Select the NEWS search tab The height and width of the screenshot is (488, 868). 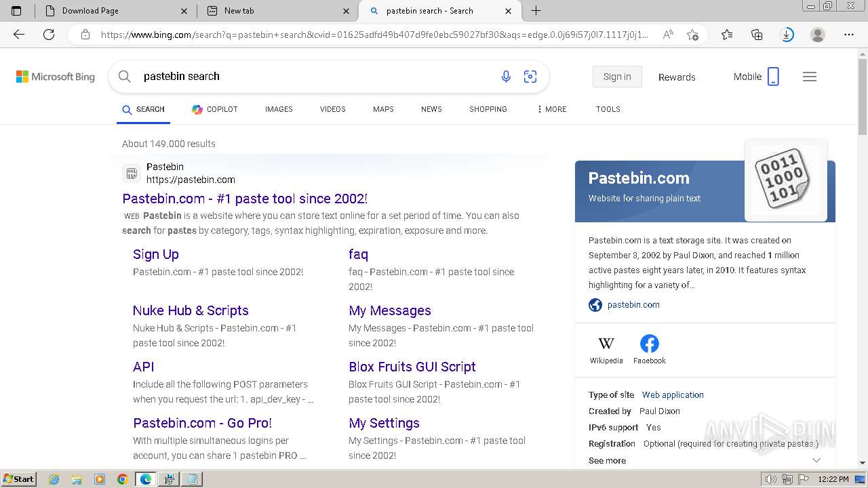click(x=431, y=109)
